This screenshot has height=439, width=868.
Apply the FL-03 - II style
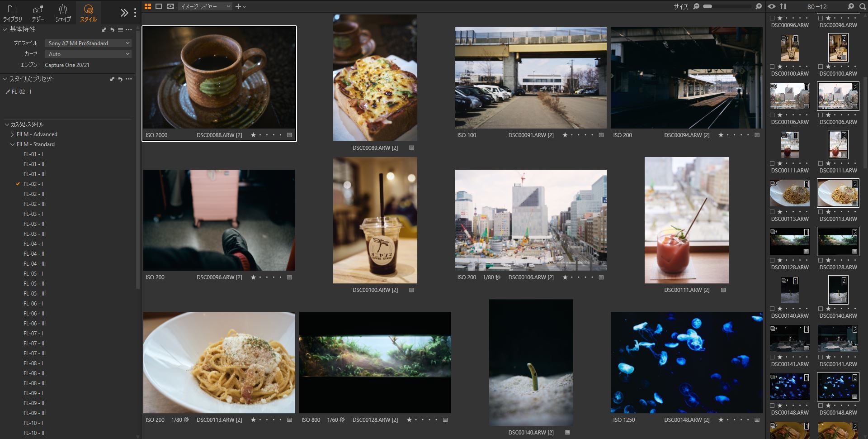point(34,224)
